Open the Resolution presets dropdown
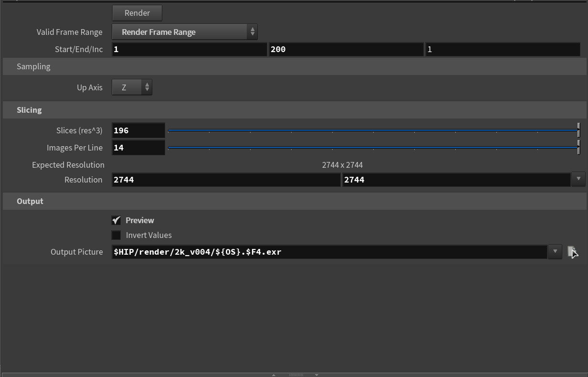The image size is (588, 377). pos(578,179)
